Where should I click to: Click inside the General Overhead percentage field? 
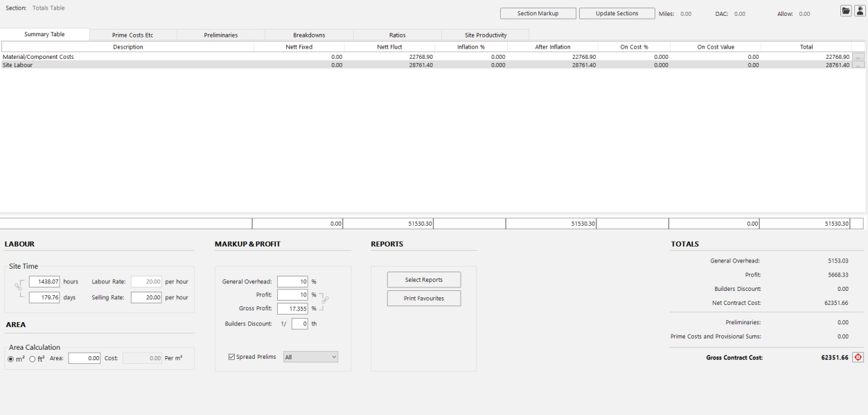pyautogui.click(x=292, y=281)
